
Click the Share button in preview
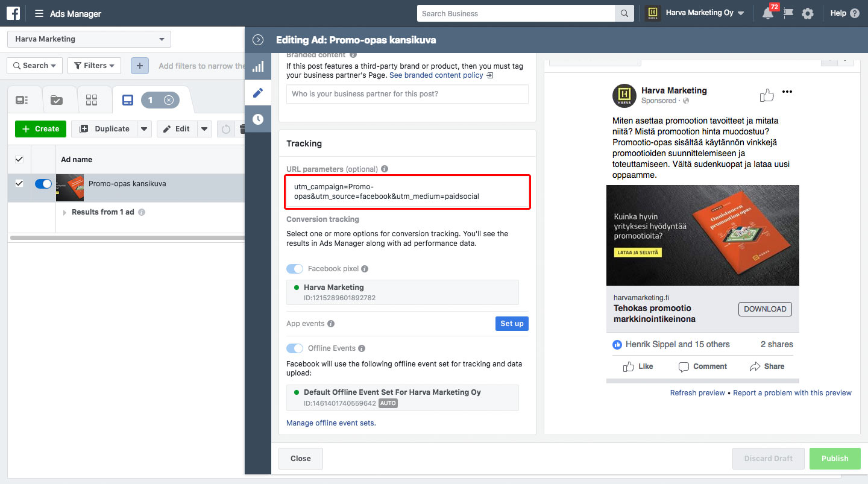tap(767, 366)
